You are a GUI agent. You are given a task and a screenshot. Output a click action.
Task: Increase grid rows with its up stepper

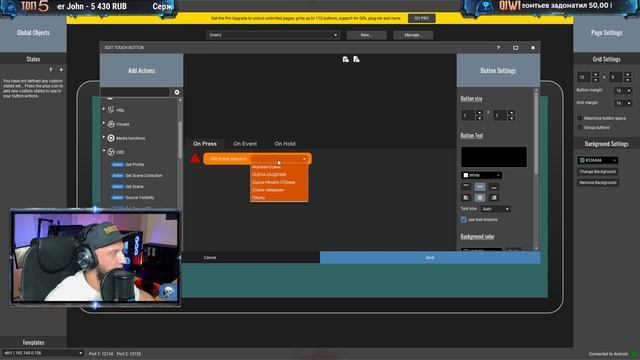(628, 74)
